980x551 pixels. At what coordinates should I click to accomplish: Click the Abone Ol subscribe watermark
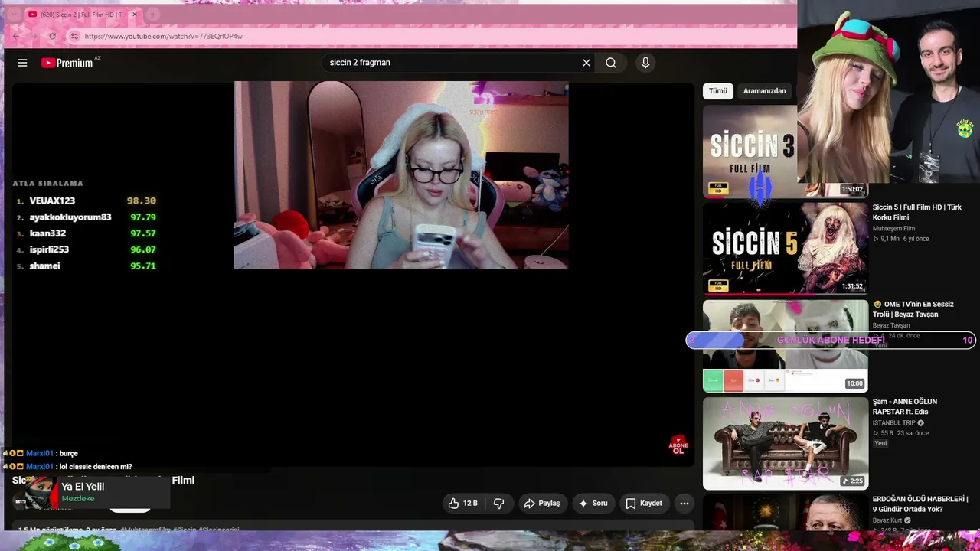[x=678, y=445]
